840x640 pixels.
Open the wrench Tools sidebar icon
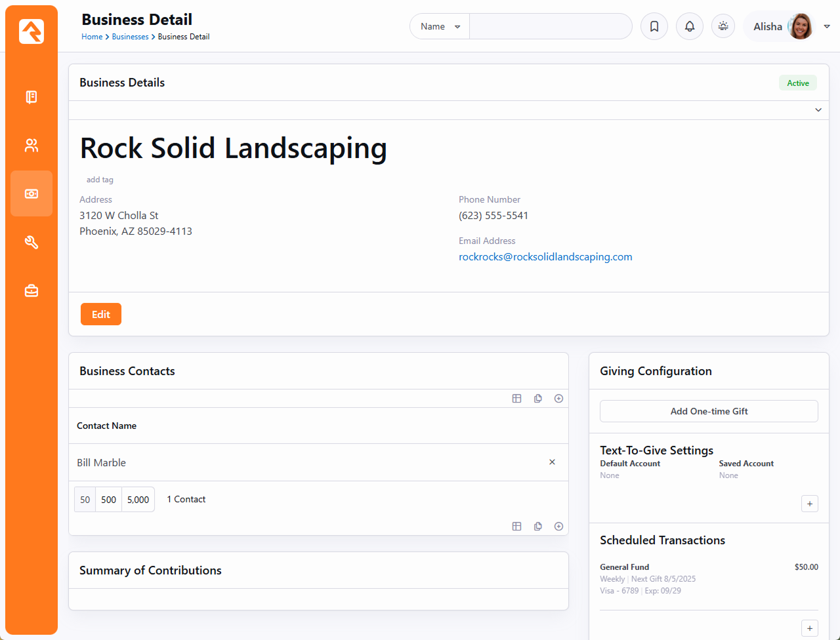coord(31,243)
